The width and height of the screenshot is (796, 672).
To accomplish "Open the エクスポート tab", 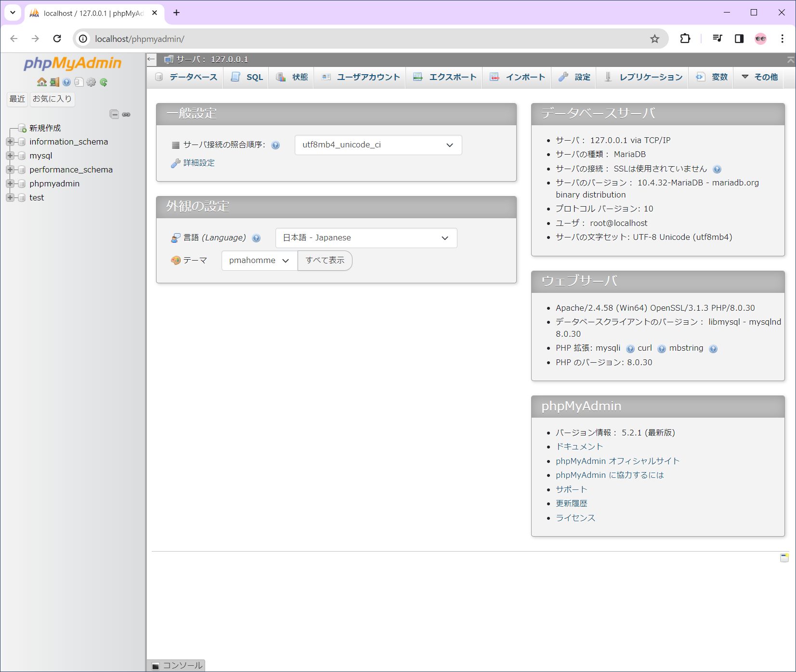I will [445, 77].
